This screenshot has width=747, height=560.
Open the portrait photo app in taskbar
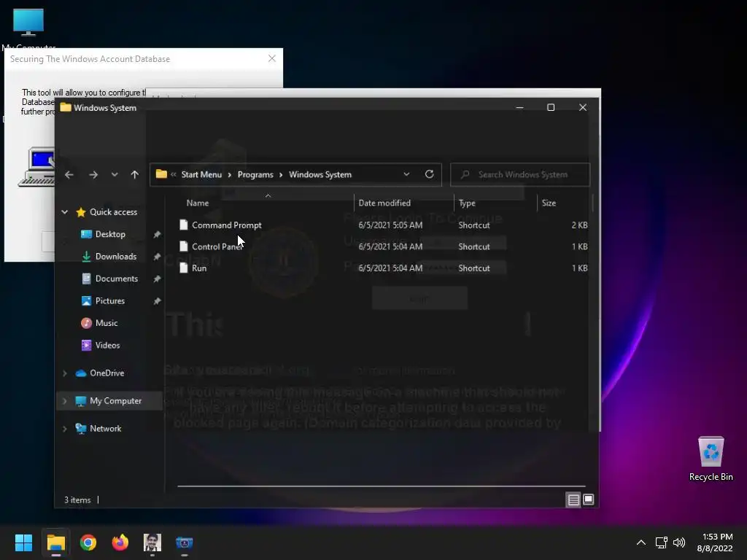pyautogui.click(x=152, y=542)
